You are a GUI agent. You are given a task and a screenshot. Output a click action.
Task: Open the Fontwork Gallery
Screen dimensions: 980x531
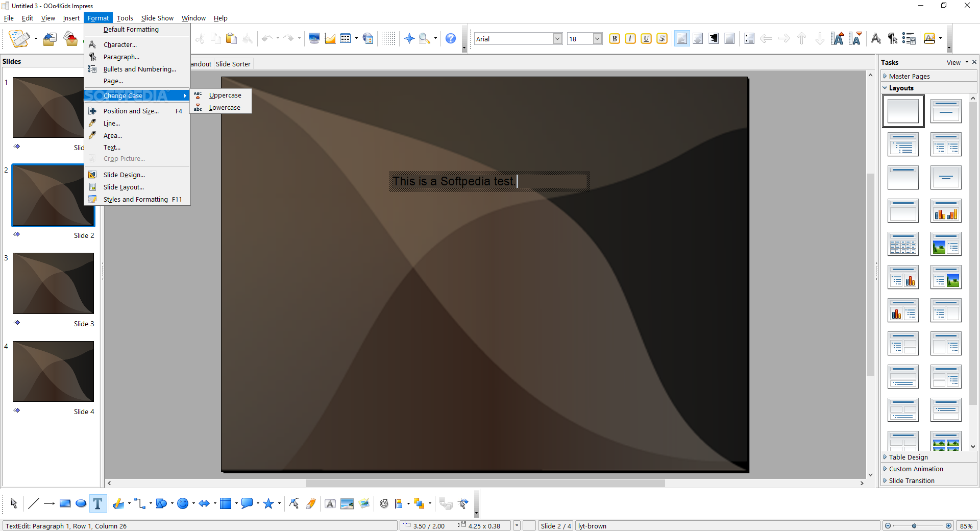[x=330, y=503]
